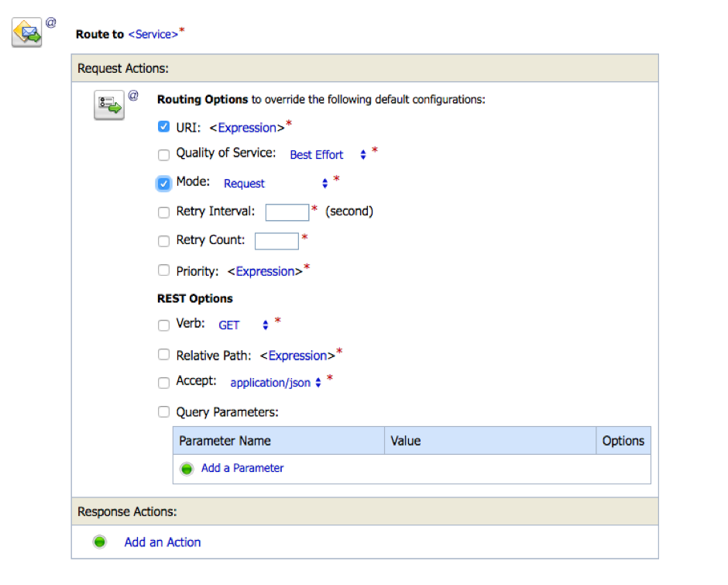Open the Accept application/json dropdown
The height and width of the screenshot is (585, 728).
point(275,383)
